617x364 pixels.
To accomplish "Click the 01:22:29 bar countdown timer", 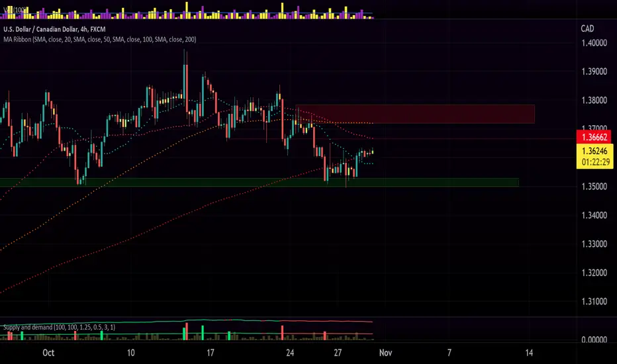I will click(594, 162).
